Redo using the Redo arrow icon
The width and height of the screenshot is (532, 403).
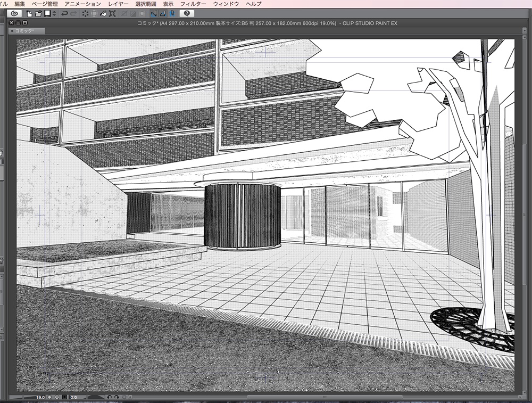(72, 15)
